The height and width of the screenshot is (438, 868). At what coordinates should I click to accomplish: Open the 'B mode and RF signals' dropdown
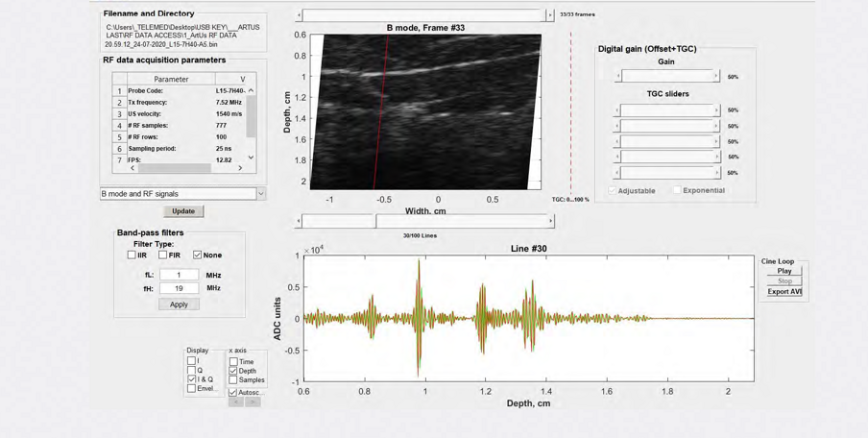coord(260,194)
